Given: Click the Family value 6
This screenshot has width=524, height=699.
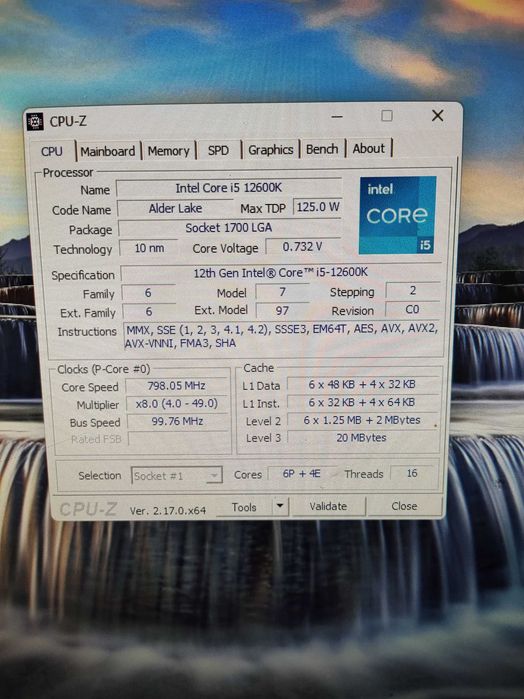Looking at the screenshot, I should point(148,293).
